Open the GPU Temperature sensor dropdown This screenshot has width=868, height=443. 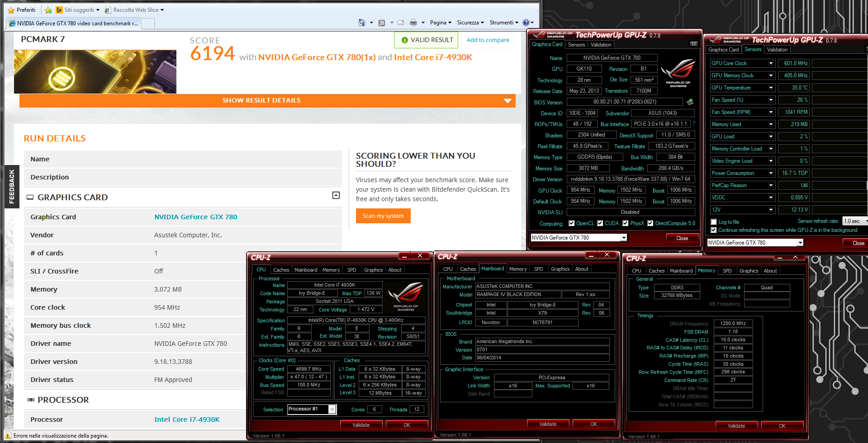pos(771,88)
